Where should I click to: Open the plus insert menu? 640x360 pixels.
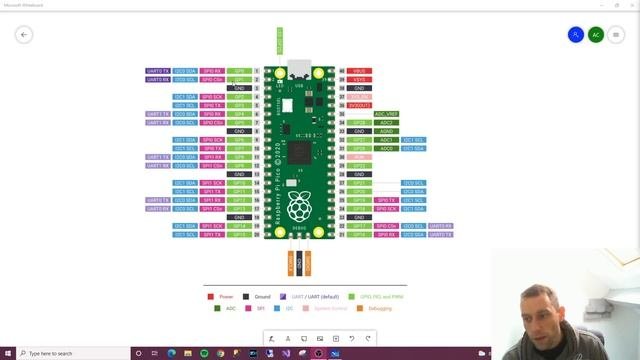pyautogui.click(x=336, y=338)
